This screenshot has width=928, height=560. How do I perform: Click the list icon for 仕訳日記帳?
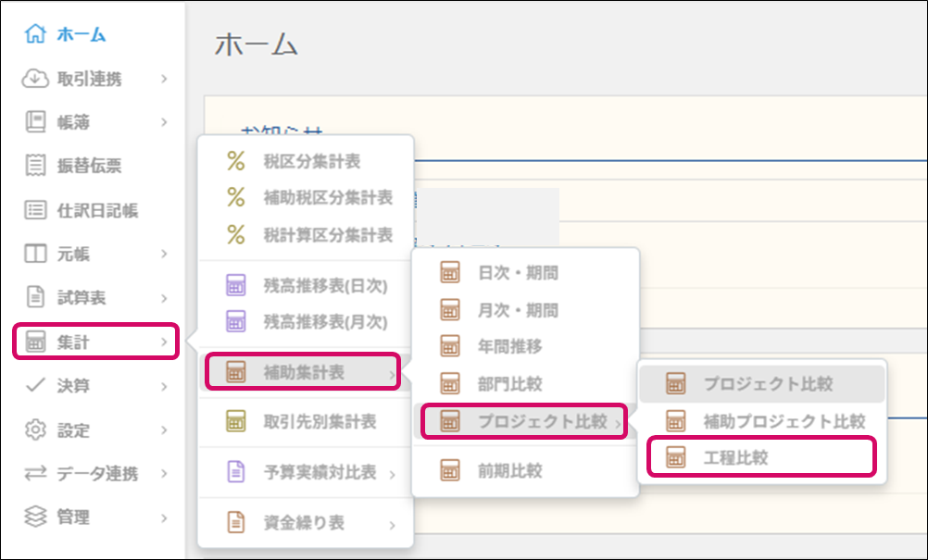[35, 210]
